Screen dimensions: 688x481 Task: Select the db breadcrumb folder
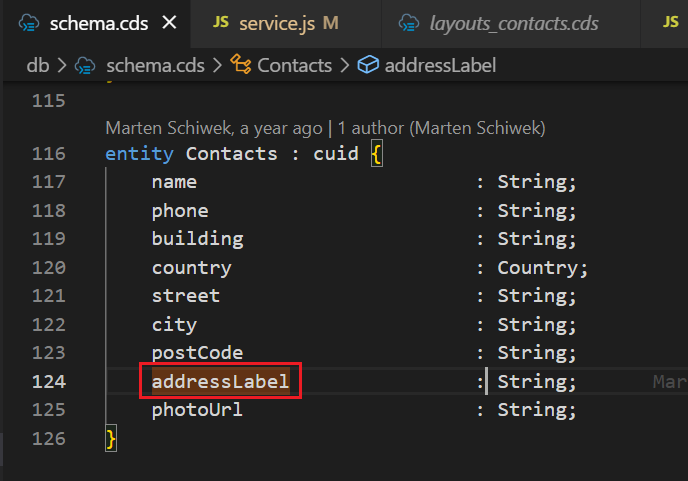point(38,66)
